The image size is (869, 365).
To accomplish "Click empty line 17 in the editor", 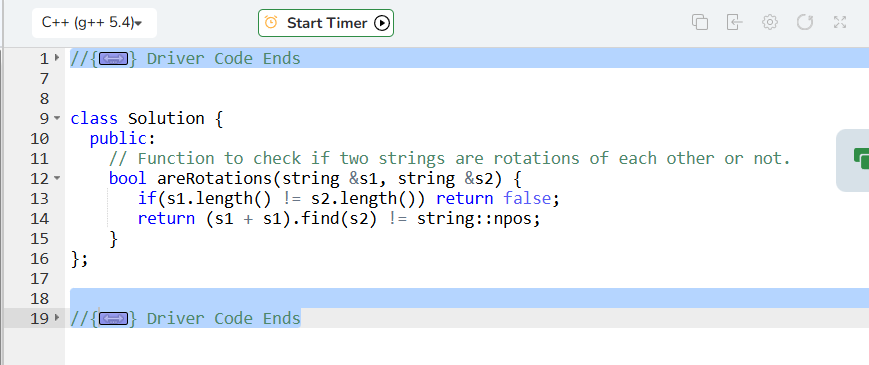I will click(x=467, y=278).
